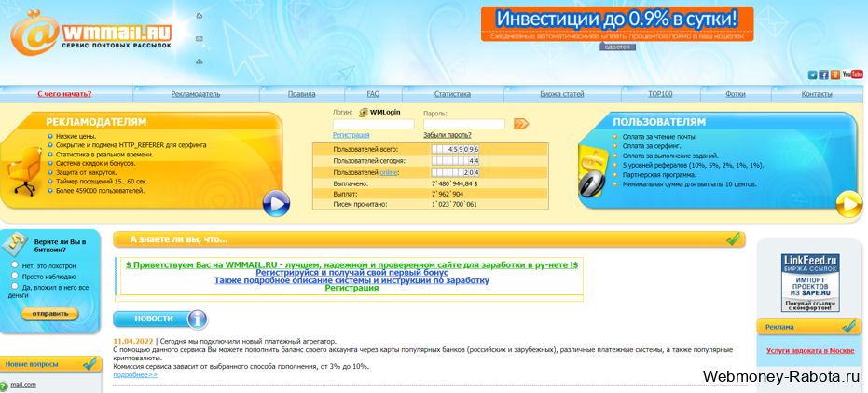868x393 pixels.
Task: Click the 'сдается' label under banner
Action: [x=617, y=47]
